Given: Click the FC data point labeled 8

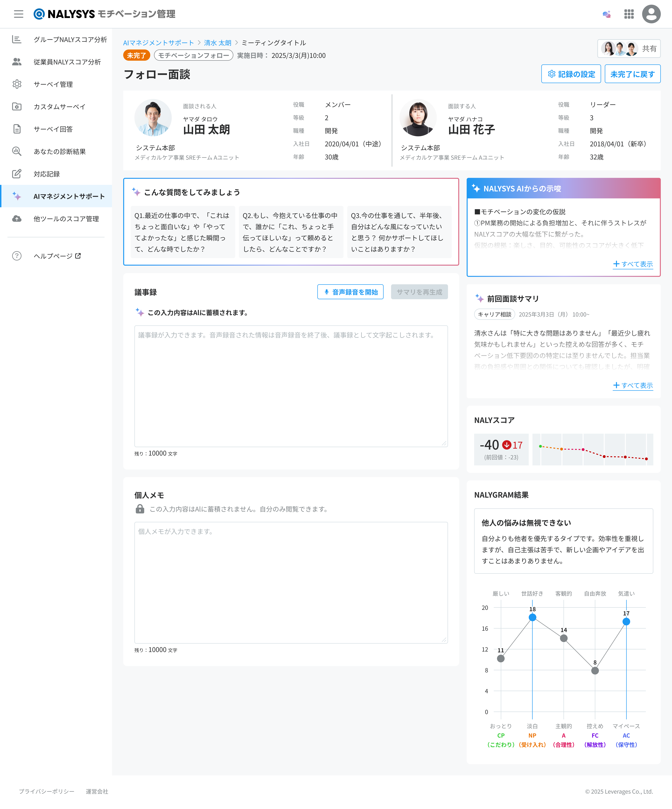Looking at the screenshot, I should click(x=595, y=671).
